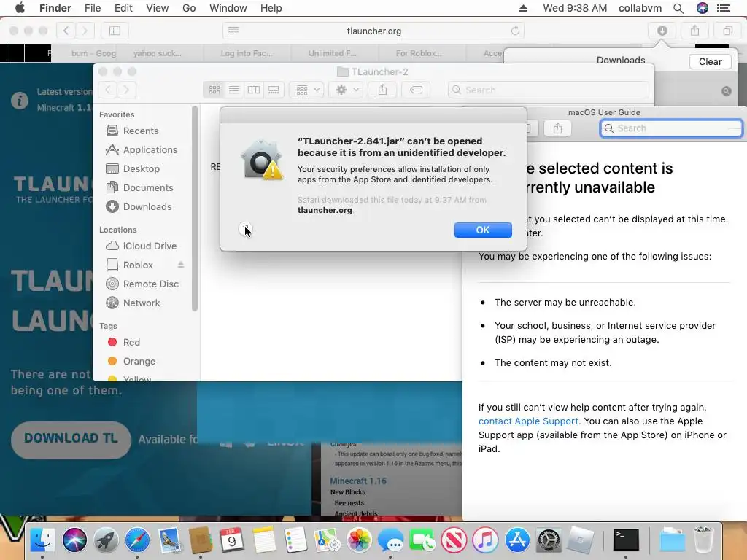Viewport: 747px width, 560px height.
Task: Click Finder edit tags button
Action: click(x=416, y=90)
